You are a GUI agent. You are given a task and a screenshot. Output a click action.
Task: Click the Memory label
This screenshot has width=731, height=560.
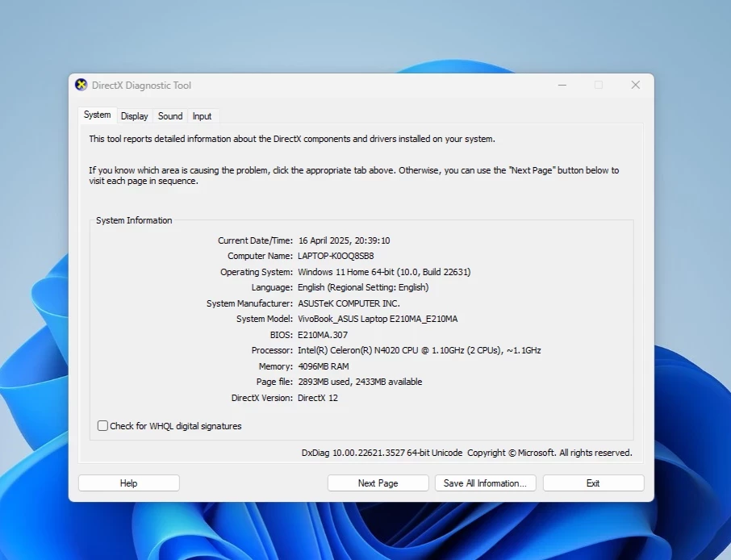[x=275, y=366]
